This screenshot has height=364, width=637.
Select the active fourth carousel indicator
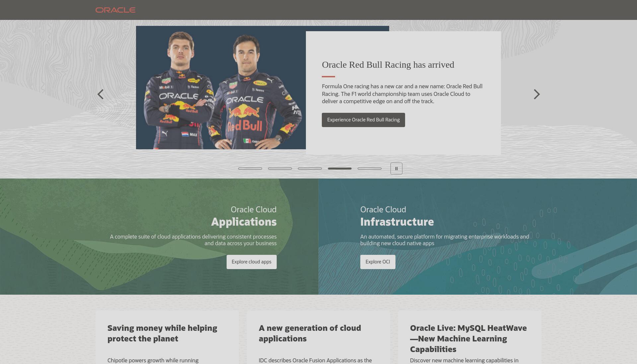click(x=340, y=169)
